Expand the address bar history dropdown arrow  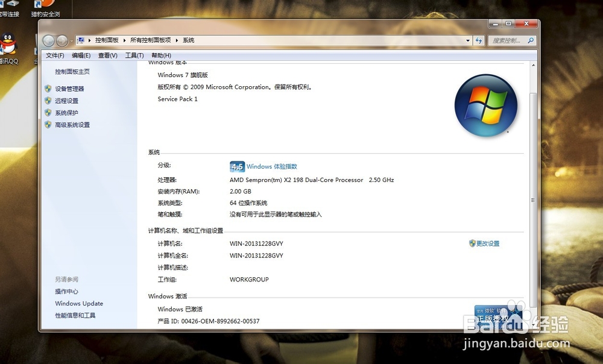468,40
